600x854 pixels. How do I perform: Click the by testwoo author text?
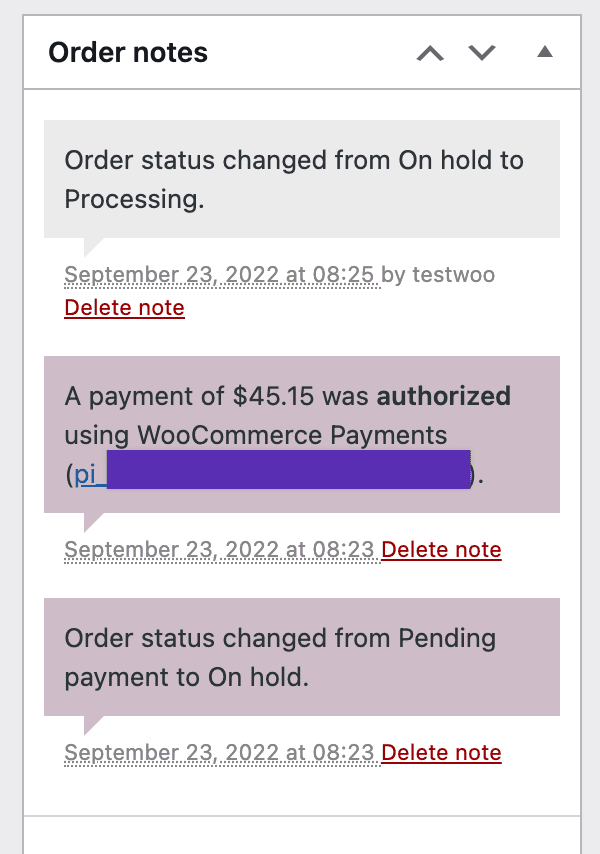pyautogui.click(x=440, y=274)
